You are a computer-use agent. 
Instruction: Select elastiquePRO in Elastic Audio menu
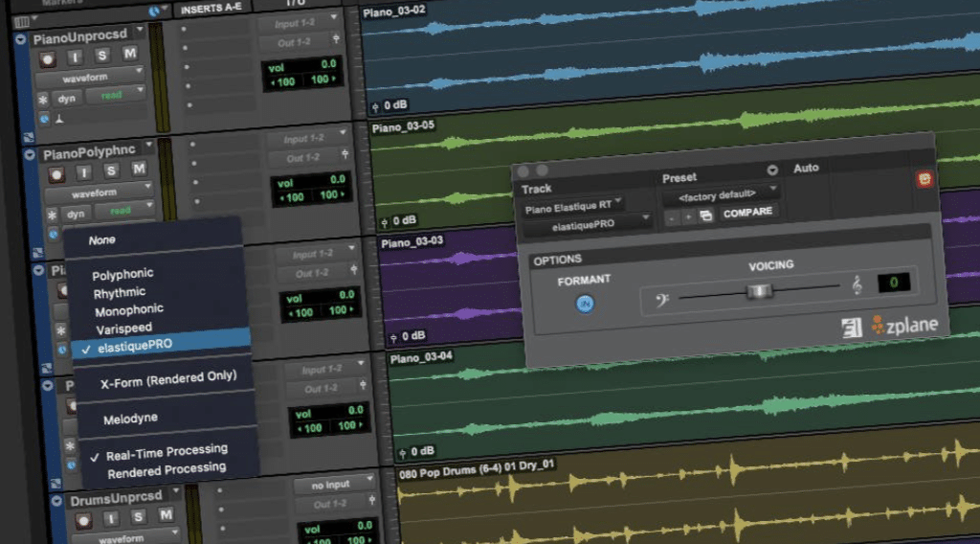[x=161, y=345]
